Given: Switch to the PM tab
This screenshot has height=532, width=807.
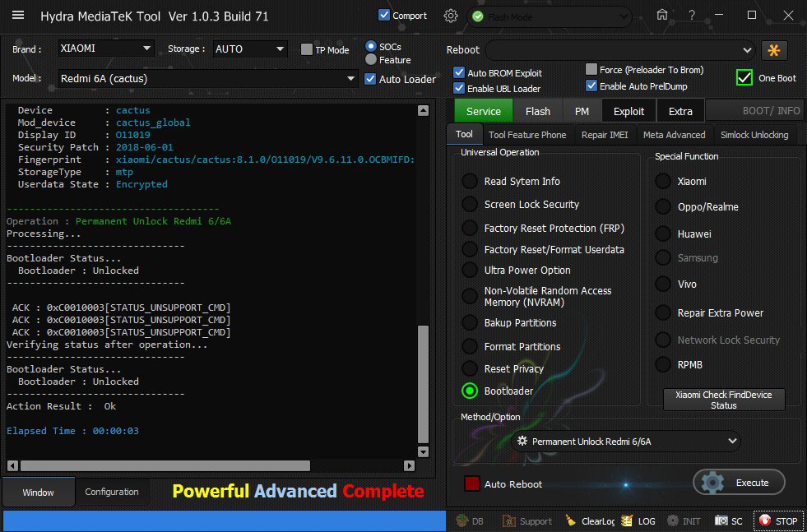Looking at the screenshot, I should [x=582, y=111].
